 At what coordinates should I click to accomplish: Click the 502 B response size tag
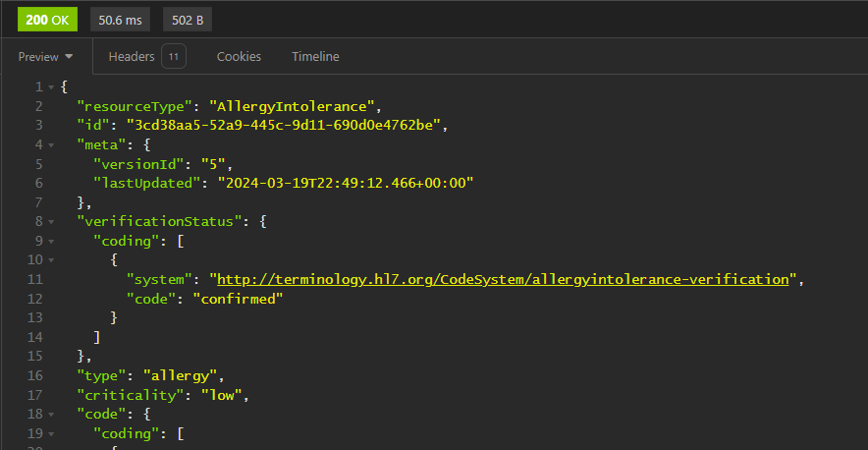[188, 21]
